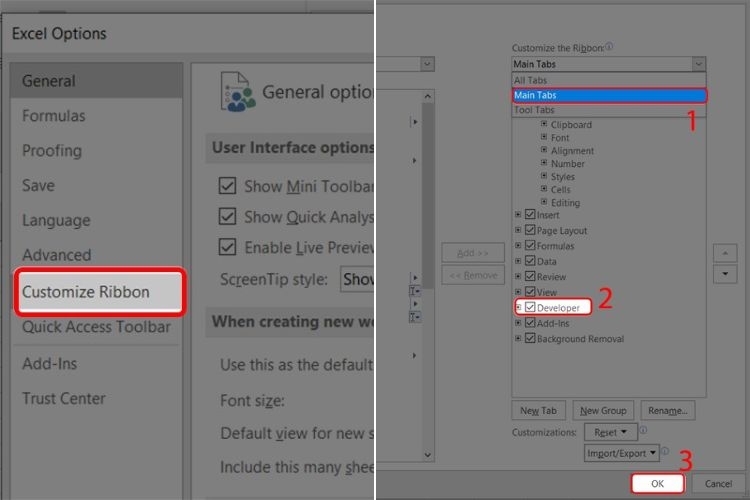Open the Customize Ribbon category
The width and height of the screenshot is (750, 500).
99,292
